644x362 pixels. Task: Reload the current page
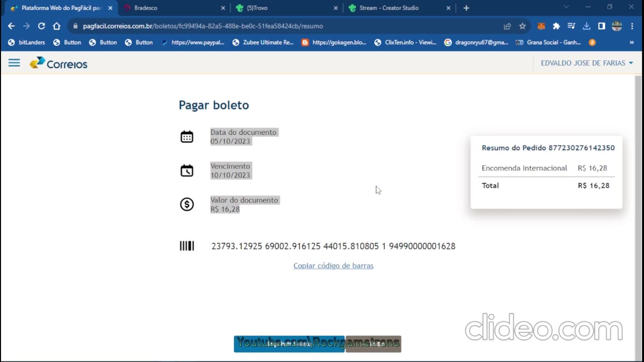tap(42, 26)
